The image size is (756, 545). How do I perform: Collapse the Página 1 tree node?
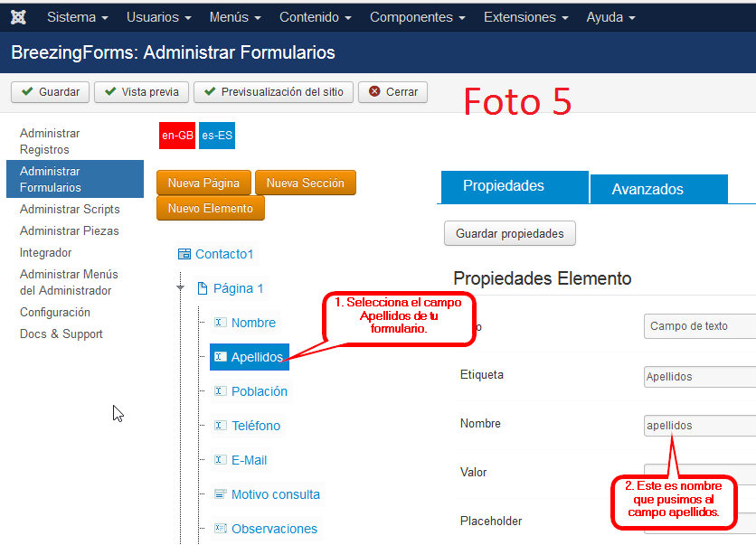click(180, 287)
